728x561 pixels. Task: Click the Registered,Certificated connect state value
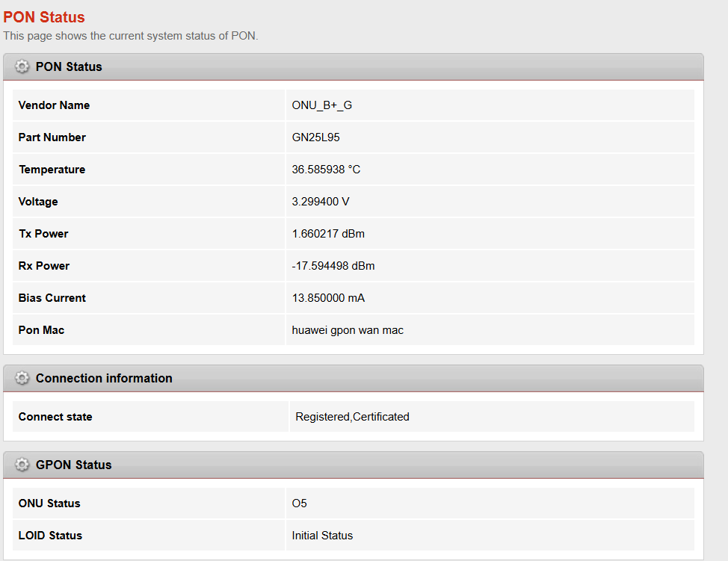click(x=352, y=417)
